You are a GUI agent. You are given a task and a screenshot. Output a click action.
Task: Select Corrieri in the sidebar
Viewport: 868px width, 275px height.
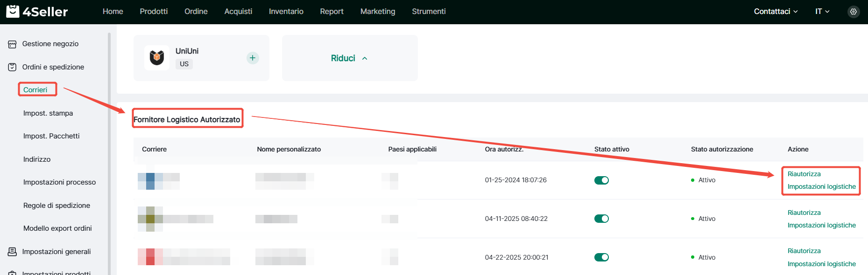coord(35,90)
